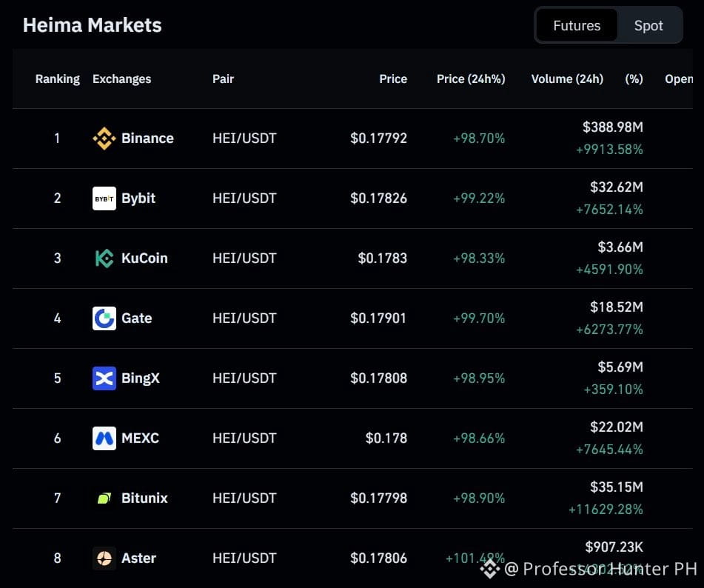This screenshot has height=588, width=704.
Task: Sort by the Price (24h%) column header
Action: [471, 79]
